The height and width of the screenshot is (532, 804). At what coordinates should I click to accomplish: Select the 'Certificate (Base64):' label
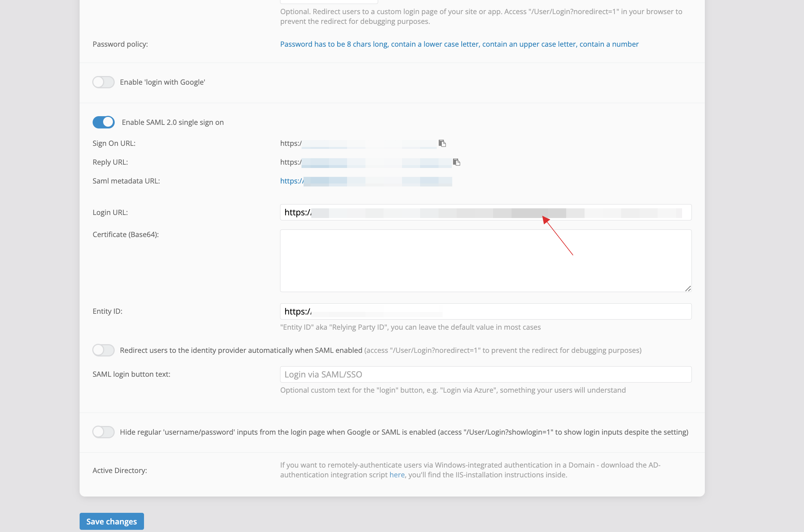[x=126, y=235]
